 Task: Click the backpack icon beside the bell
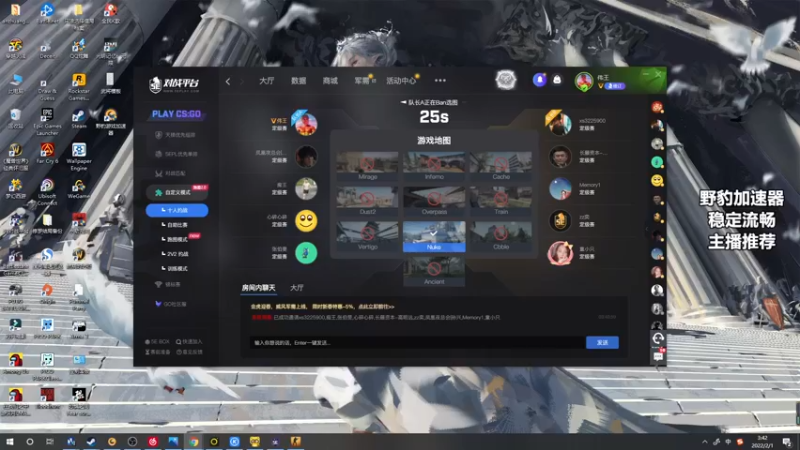point(557,80)
